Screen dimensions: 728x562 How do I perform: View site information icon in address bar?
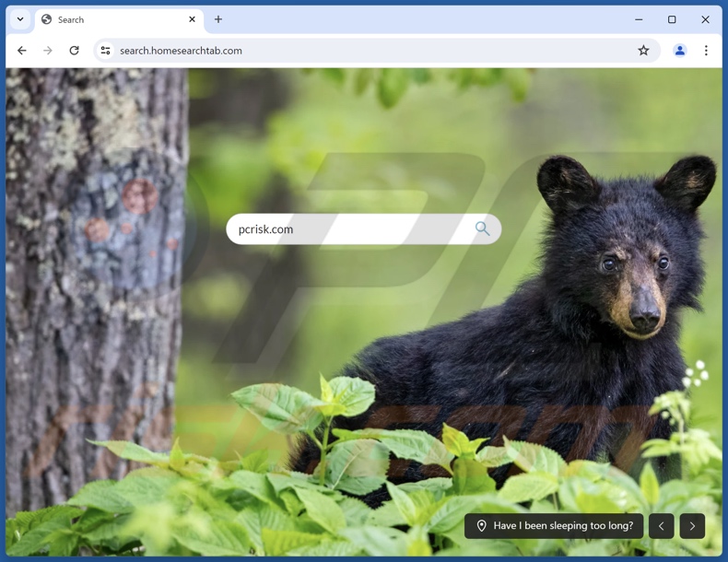pos(106,51)
